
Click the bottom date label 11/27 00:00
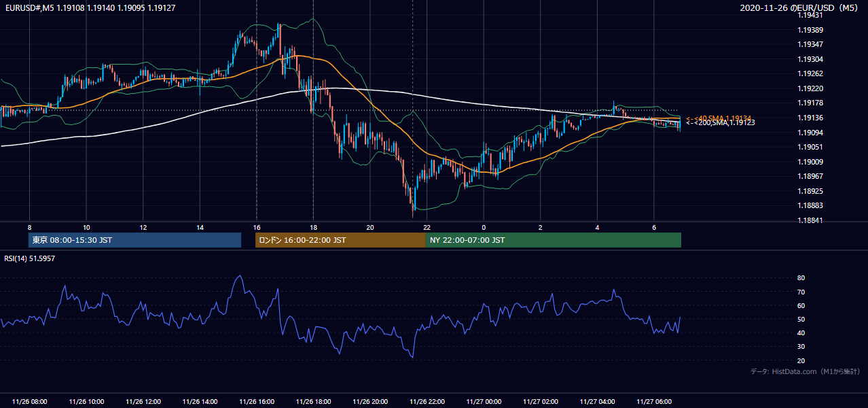coord(484,402)
